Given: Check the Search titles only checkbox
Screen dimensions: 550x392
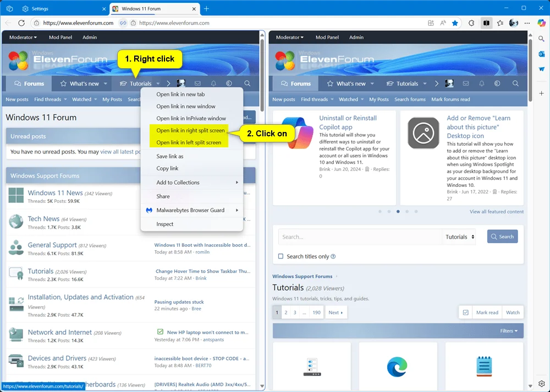Looking at the screenshot, I should (280, 256).
